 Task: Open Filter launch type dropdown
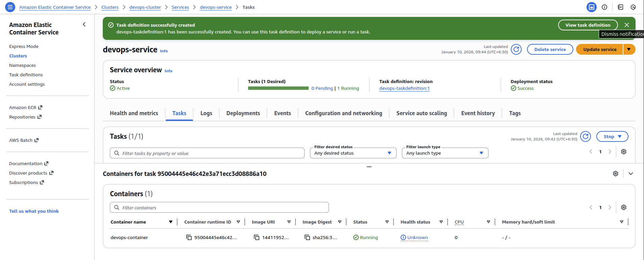(x=445, y=153)
